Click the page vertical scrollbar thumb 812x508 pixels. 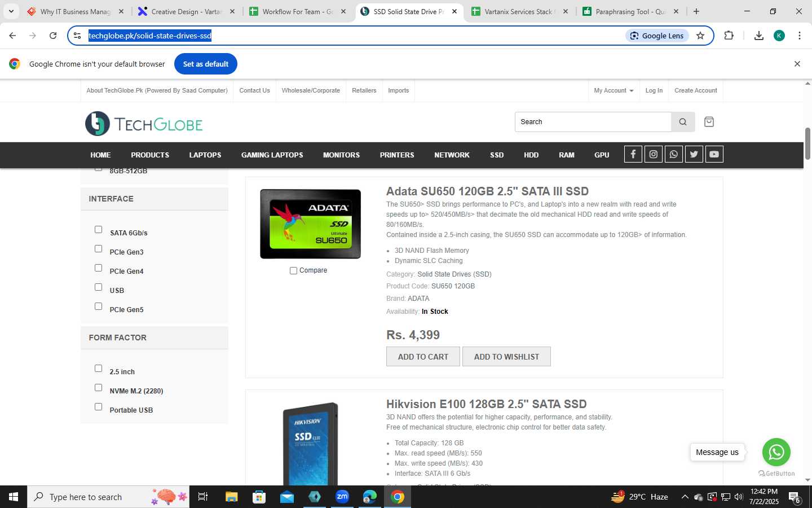click(x=807, y=143)
